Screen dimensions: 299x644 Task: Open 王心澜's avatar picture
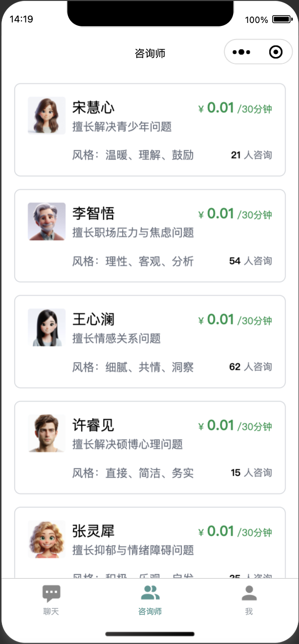coord(46,327)
